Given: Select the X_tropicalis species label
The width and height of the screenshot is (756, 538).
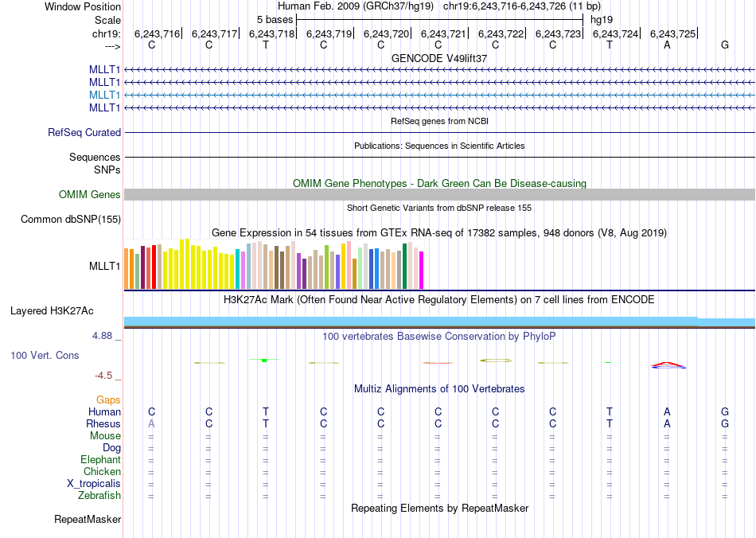Looking at the screenshot, I should [x=94, y=484].
